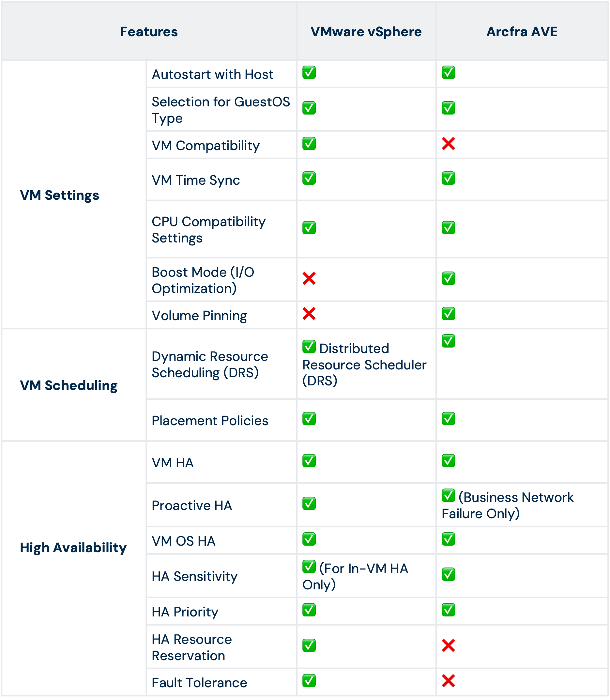Image resolution: width=610 pixels, height=700 pixels.
Task: Click the Arcfra checkmark for VM Time Sync
Action: tap(448, 178)
